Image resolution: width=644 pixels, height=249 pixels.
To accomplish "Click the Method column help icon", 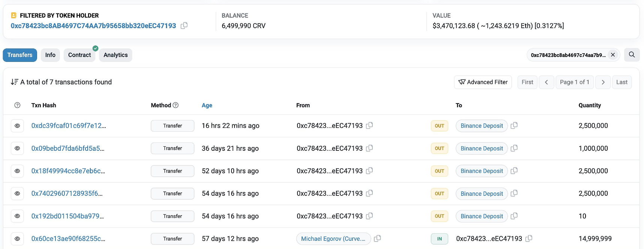I will [176, 105].
